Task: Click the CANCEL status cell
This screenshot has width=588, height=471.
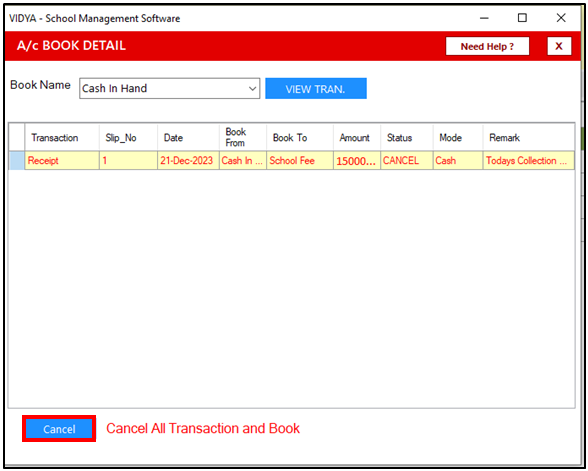Action: [407, 160]
